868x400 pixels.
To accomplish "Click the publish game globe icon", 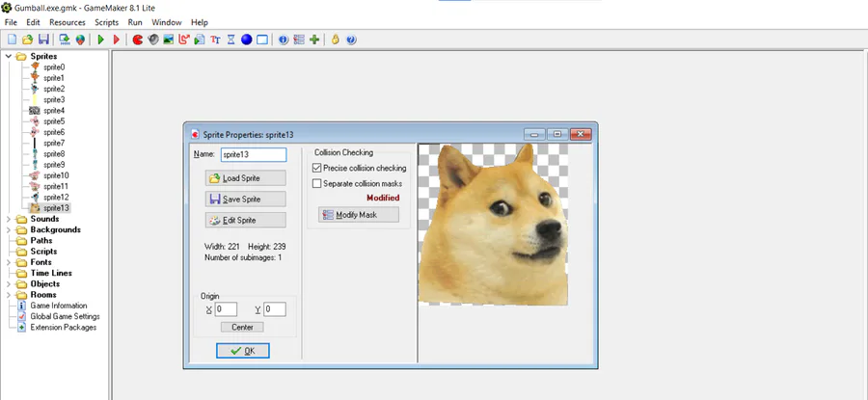I will [80, 40].
